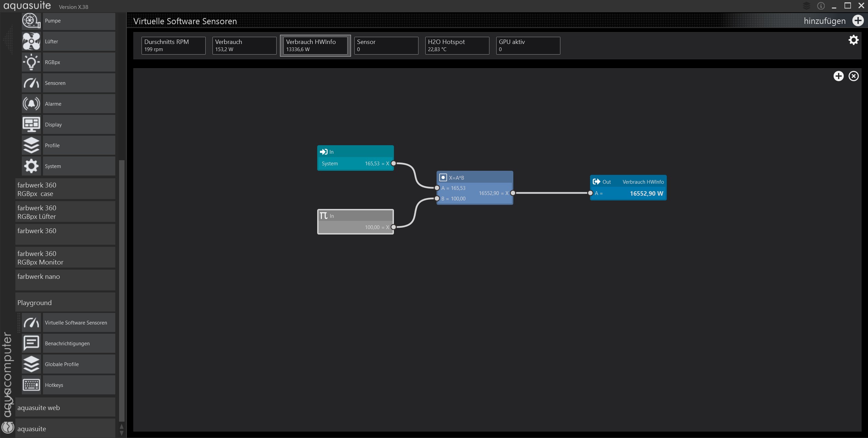Open the Hotkeys keyboard icon
Screen dimensions: 868x438
pos(31,385)
